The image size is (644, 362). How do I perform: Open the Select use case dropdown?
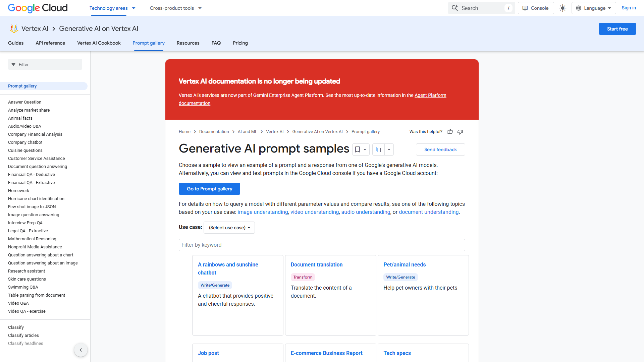coord(229,228)
